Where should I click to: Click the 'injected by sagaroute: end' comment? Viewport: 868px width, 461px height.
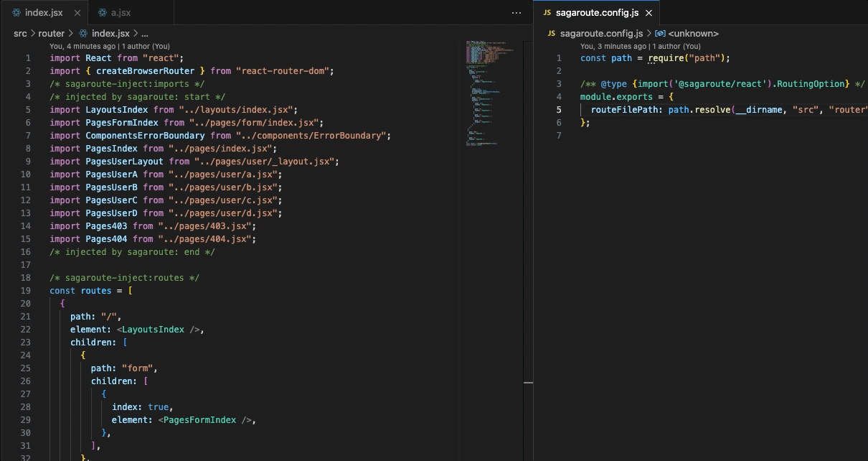point(132,252)
